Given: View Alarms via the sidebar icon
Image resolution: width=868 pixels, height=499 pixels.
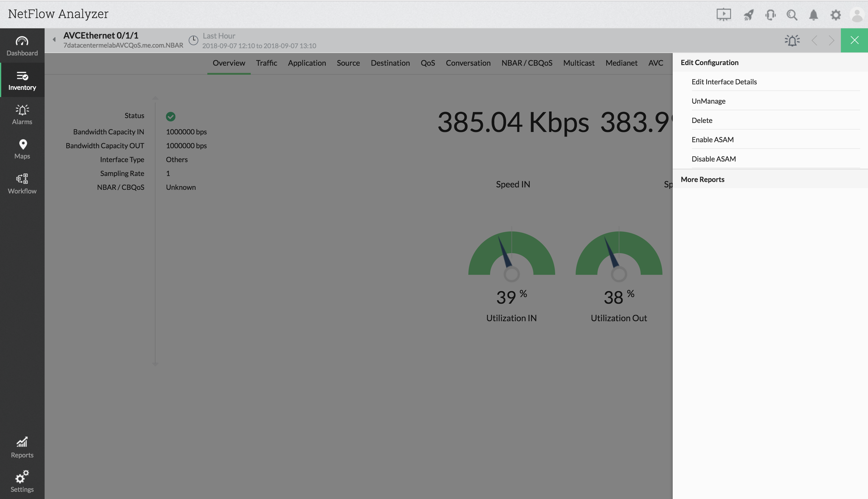Looking at the screenshot, I should point(22,114).
